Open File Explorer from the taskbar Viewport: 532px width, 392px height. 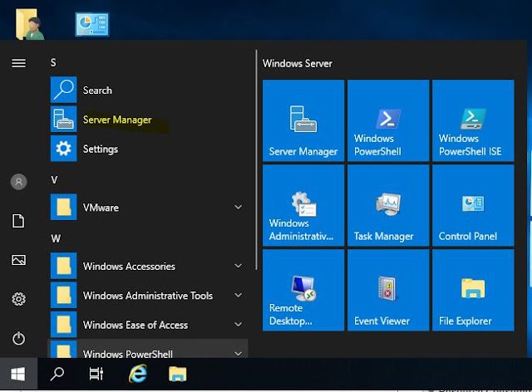pyautogui.click(x=177, y=374)
